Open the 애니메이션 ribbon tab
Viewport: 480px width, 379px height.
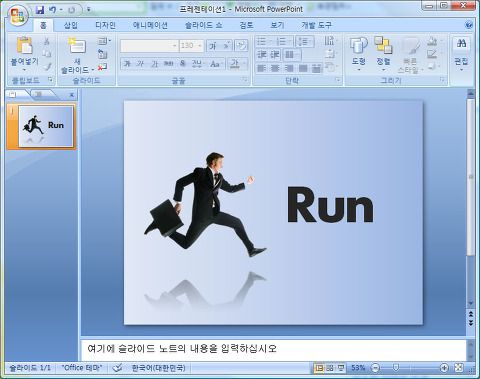(x=150, y=25)
